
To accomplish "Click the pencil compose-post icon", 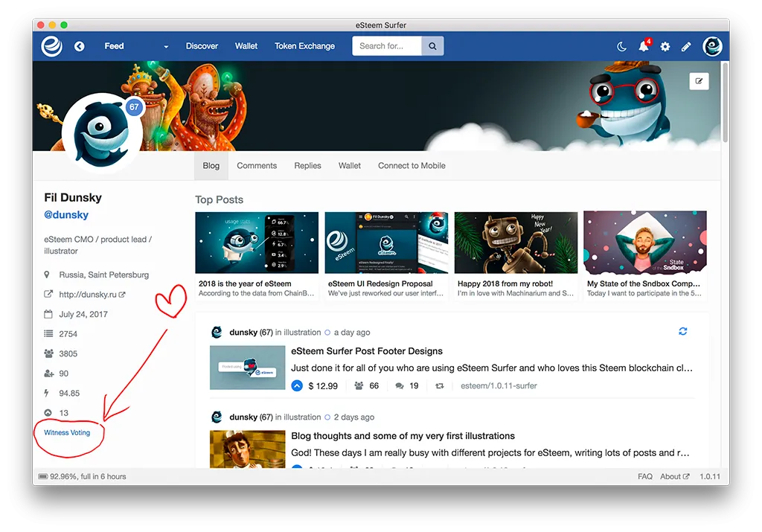I will 686,47.
